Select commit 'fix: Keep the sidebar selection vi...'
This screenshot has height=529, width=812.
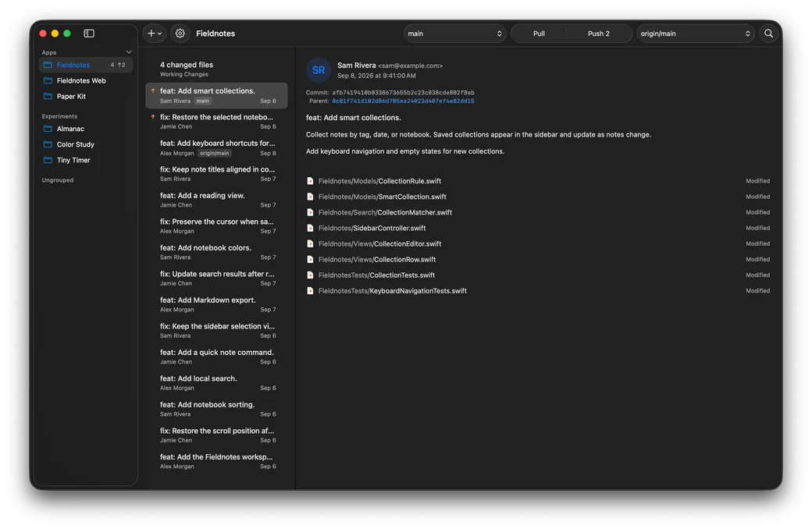pos(216,331)
